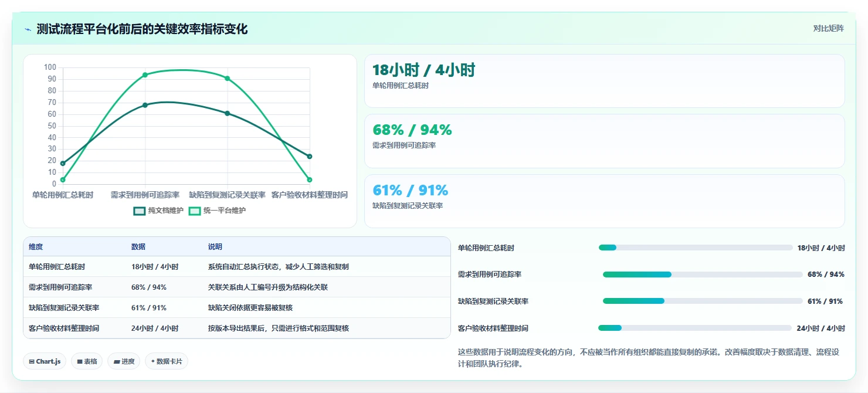Click the 单轮用例汇总耗时 chart axis label
This screenshot has width=868, height=393.
(x=63, y=195)
